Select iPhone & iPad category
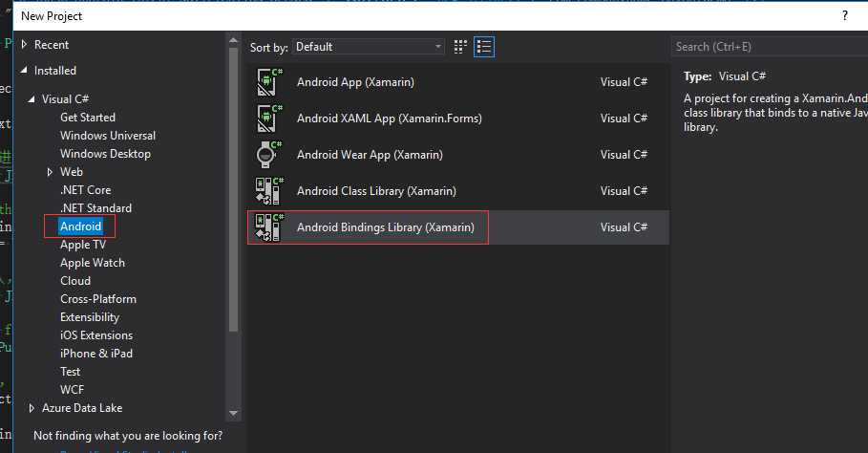 [96, 354]
